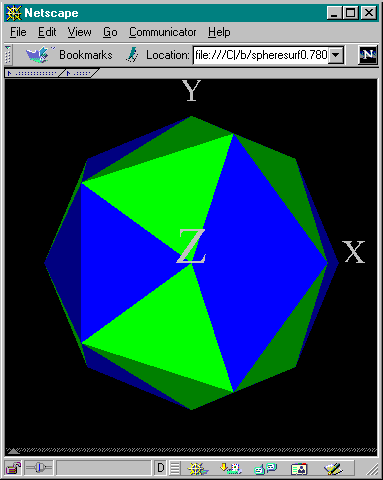This screenshot has height=480, width=383.
Task: Open the security padlock icon in status bar
Action: tap(13, 468)
